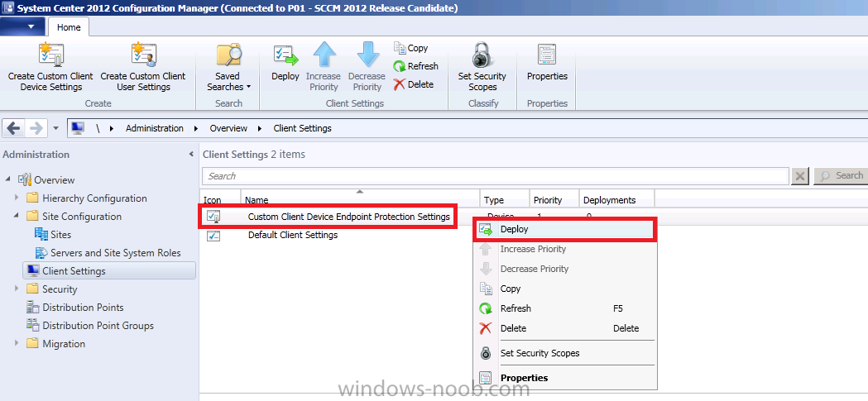Click the Search button
Viewport: 868px width, 401px height.
[841, 176]
